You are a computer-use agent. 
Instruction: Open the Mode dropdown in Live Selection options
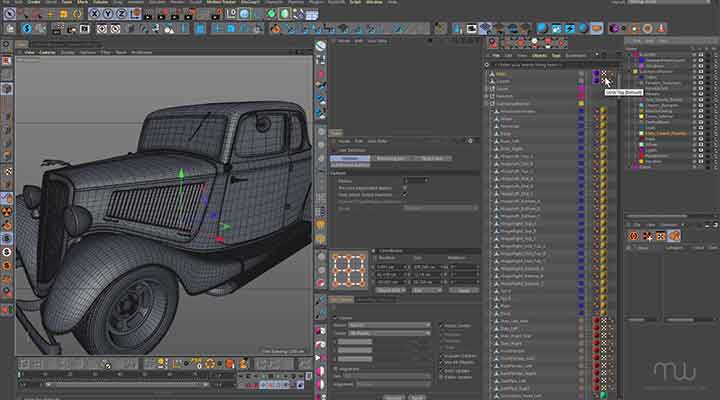coord(440,208)
